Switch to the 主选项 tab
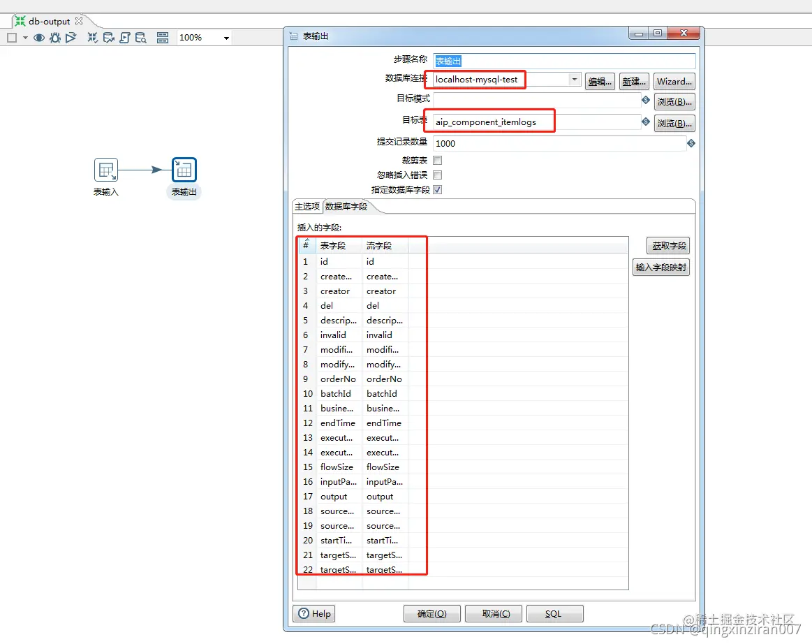Viewport: 812px width, 644px height. [x=307, y=206]
